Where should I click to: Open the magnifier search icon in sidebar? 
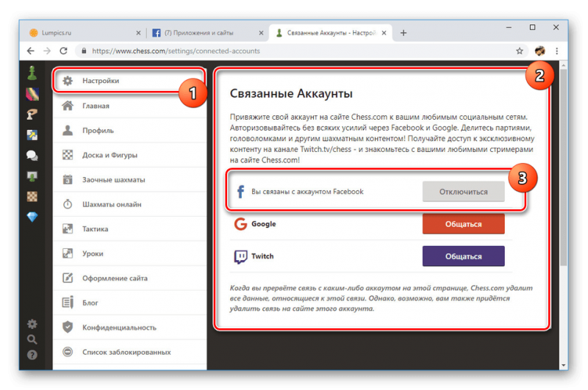32,339
